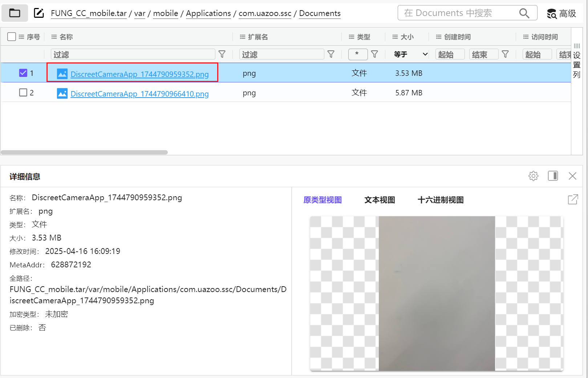Open DiscreetCameraApp_1744790966410.png file link
The image size is (588, 378).
[x=139, y=94]
